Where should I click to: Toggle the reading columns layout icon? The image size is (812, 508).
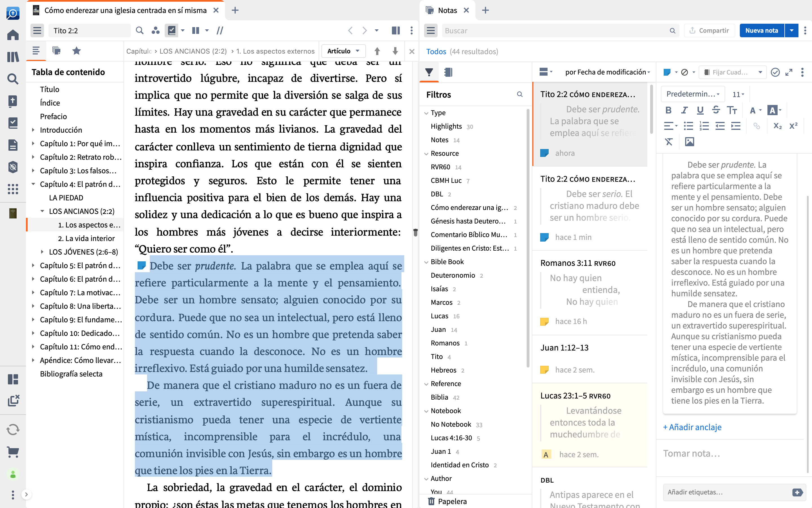(x=196, y=30)
